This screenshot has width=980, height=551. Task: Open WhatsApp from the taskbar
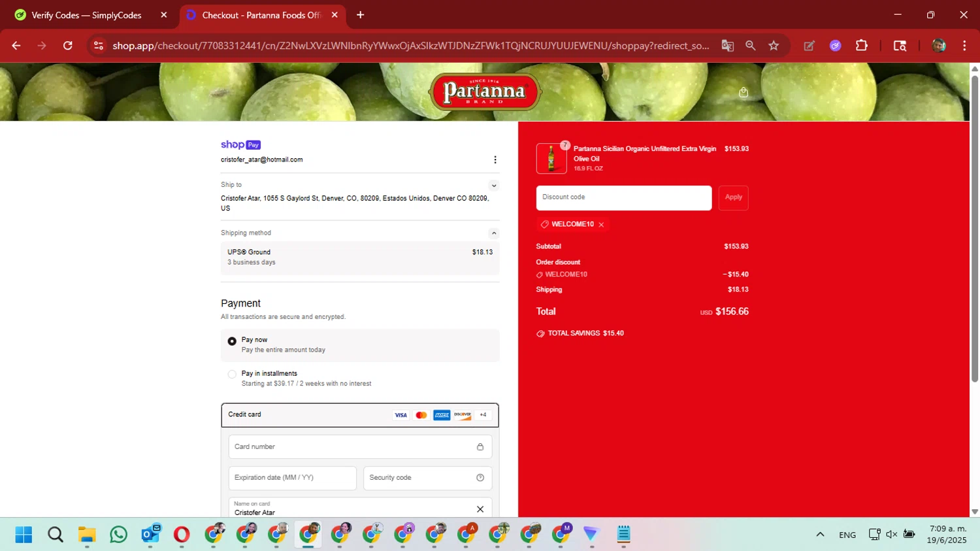pyautogui.click(x=118, y=535)
